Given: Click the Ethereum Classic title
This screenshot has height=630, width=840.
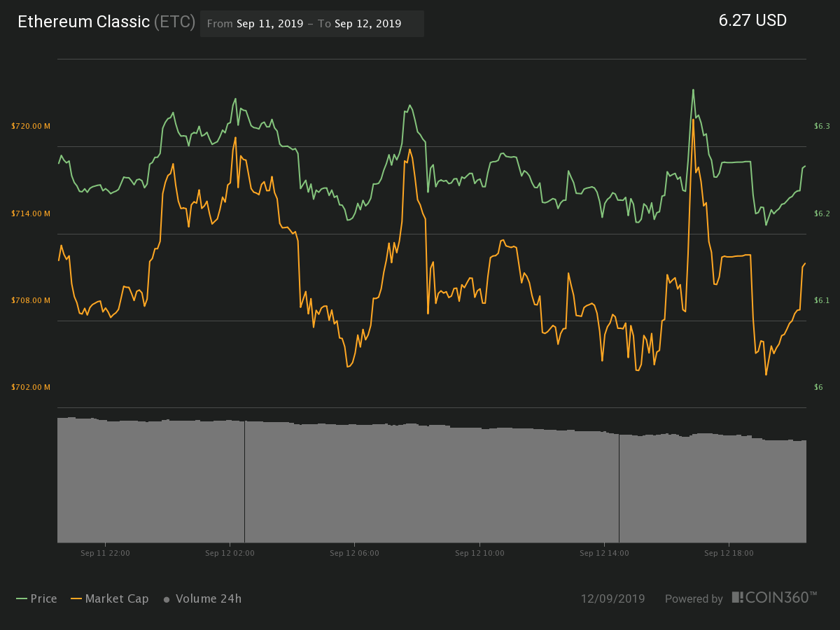Looking at the screenshot, I should coord(83,22).
